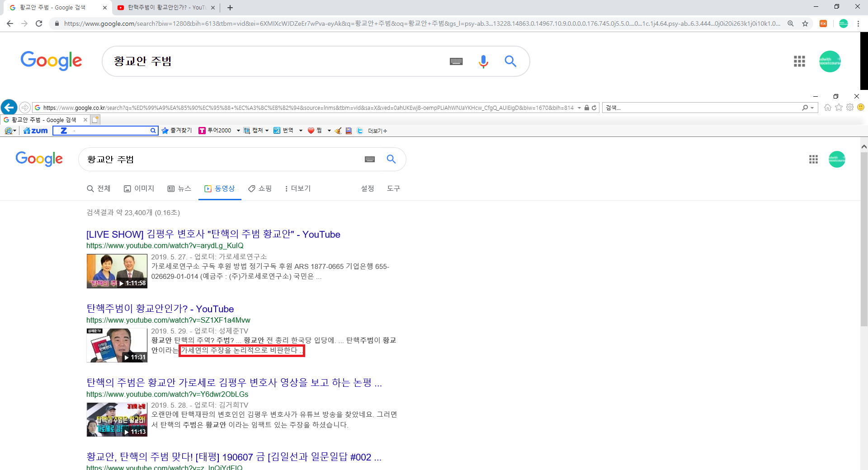The height and width of the screenshot is (470, 868).
Task: Open Google apps grid in IE page
Action: (x=813, y=159)
